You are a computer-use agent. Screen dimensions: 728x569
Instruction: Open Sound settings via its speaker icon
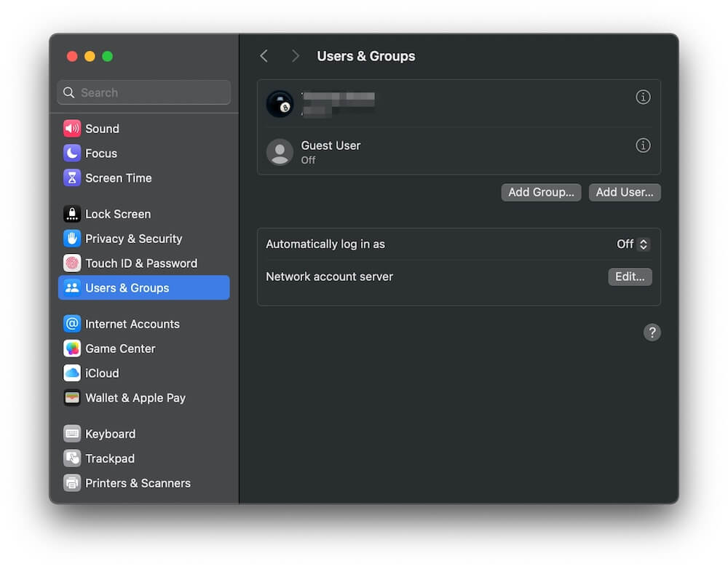point(72,129)
